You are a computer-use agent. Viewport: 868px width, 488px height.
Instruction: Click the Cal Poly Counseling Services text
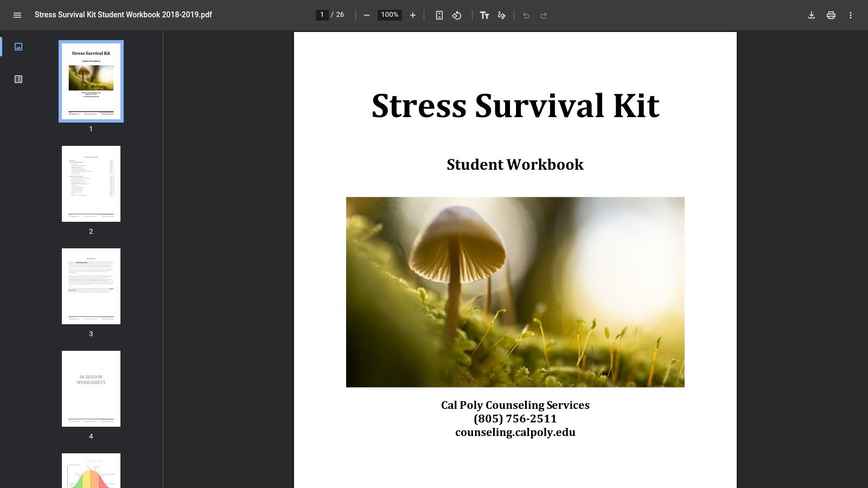[515, 405]
